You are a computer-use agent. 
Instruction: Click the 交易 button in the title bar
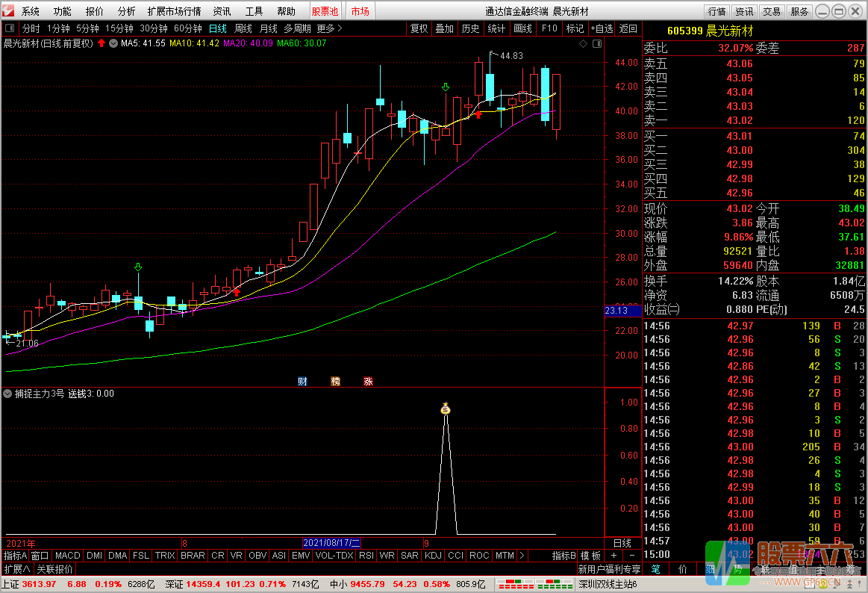772,11
